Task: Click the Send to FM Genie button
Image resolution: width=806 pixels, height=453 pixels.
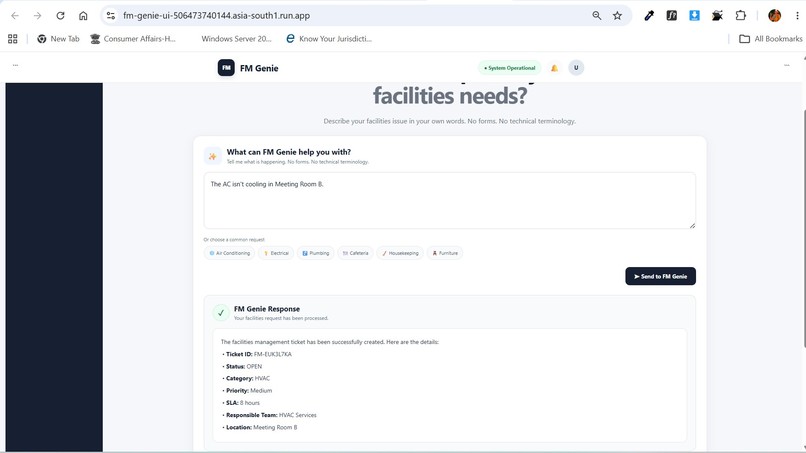Action: click(661, 276)
